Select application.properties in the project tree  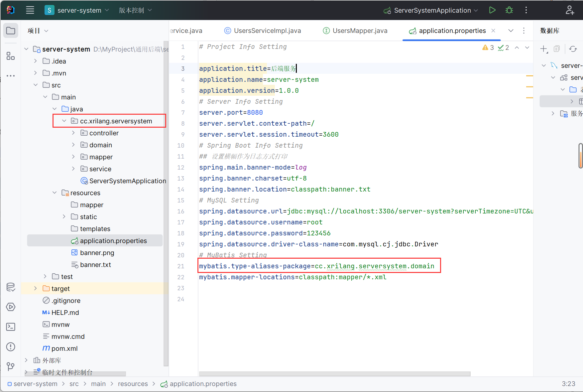click(95, 240)
